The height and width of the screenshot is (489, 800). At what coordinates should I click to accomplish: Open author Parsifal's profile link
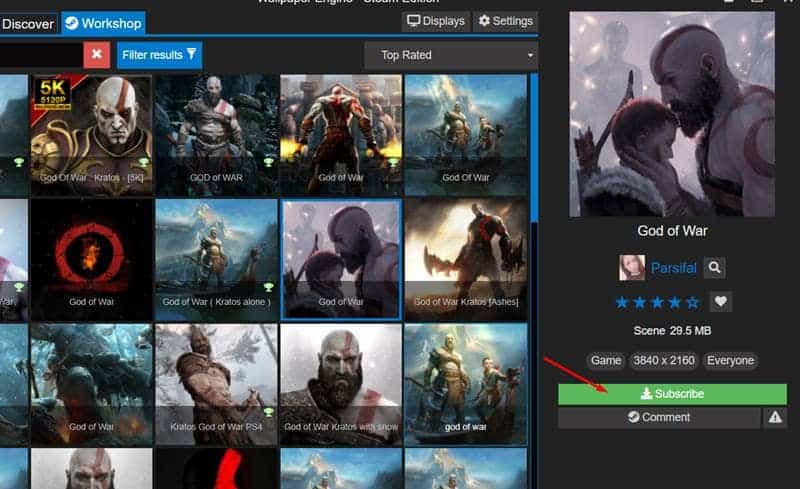(x=673, y=268)
